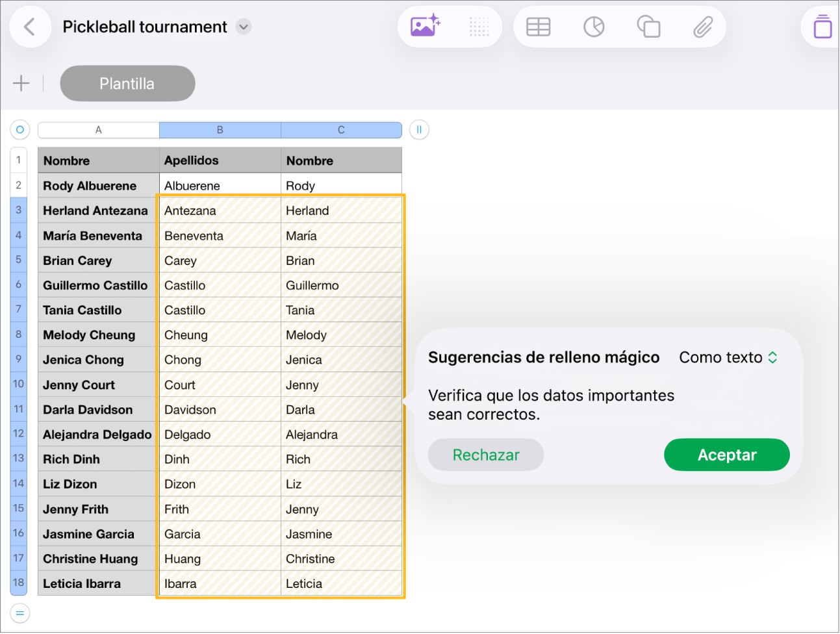The width and height of the screenshot is (840, 634).
Task: Select the Huang cell in column B
Action: tap(220, 559)
